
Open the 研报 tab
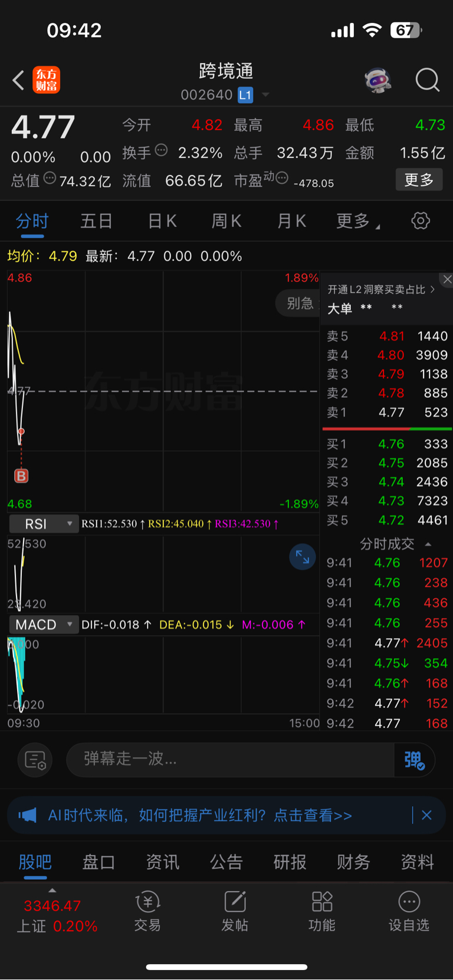click(290, 862)
